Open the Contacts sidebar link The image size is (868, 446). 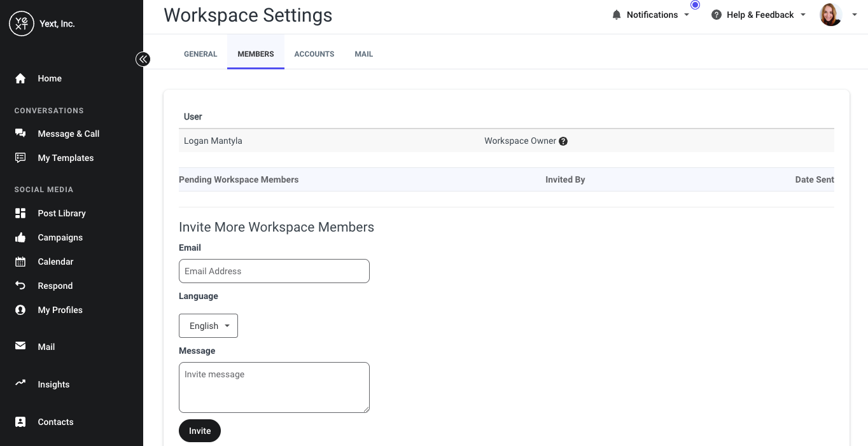click(55, 422)
